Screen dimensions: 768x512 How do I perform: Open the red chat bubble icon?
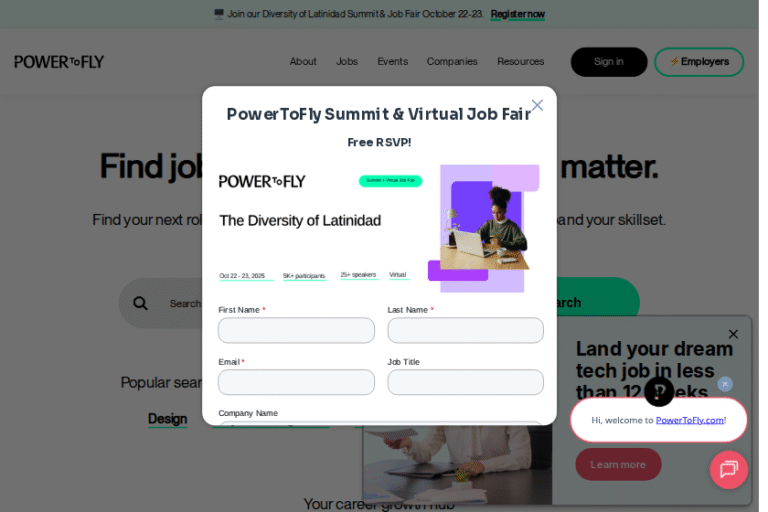[728, 469]
